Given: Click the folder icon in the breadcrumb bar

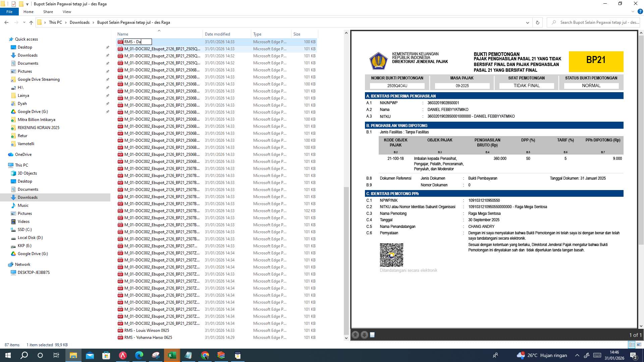Looking at the screenshot, I should (40, 22).
